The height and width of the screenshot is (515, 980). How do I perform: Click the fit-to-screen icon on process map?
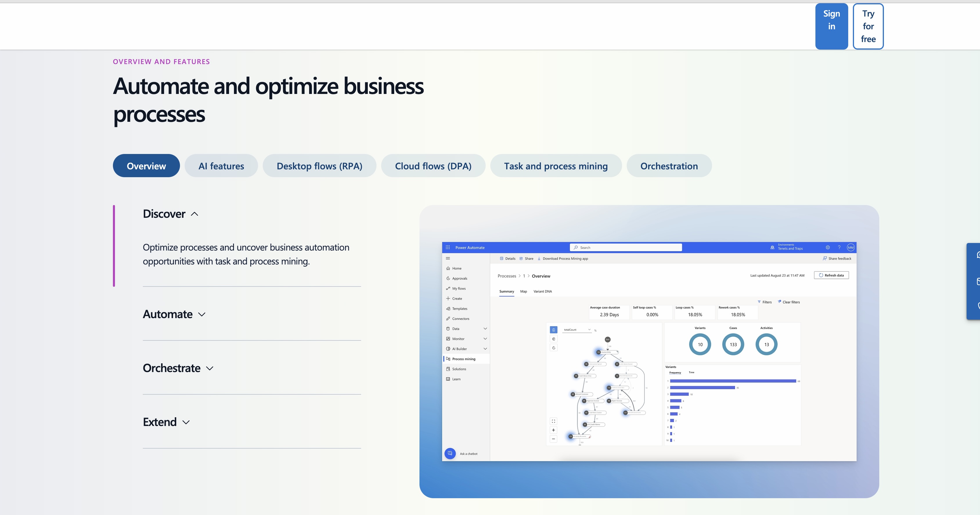pos(554,421)
